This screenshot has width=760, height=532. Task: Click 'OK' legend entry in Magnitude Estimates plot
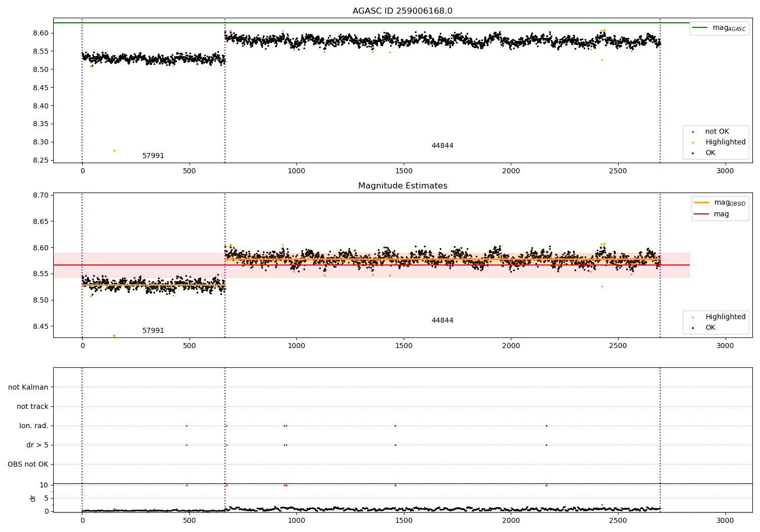pos(704,328)
